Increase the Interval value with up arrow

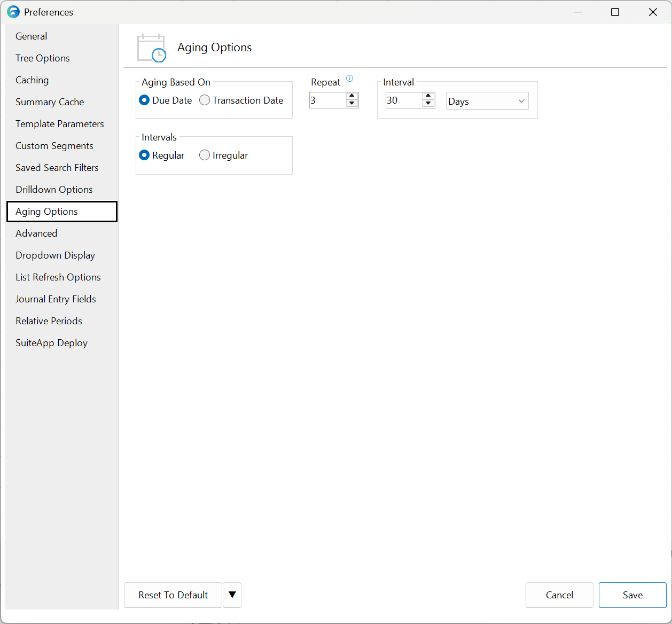428,96
